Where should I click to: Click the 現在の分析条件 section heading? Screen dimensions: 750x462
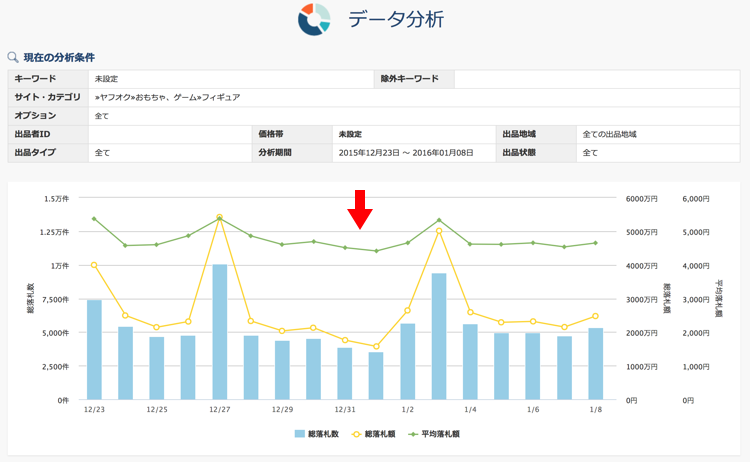(59, 58)
